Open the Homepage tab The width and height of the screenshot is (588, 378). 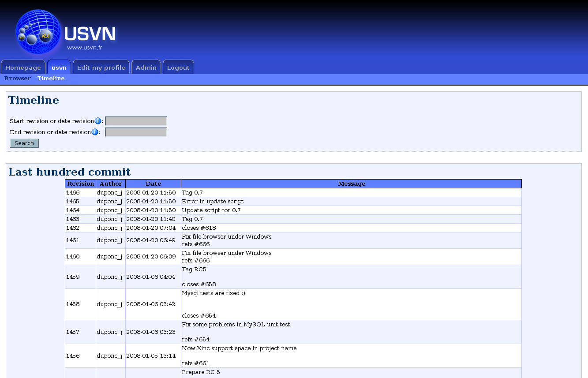[x=23, y=67]
